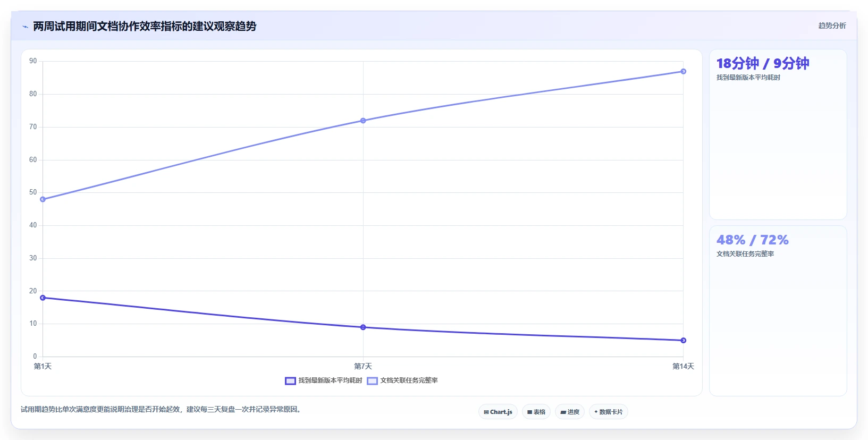The width and height of the screenshot is (868, 440).
Task: Click the footer note starting with 试用期趋势
Action: [x=162, y=409]
